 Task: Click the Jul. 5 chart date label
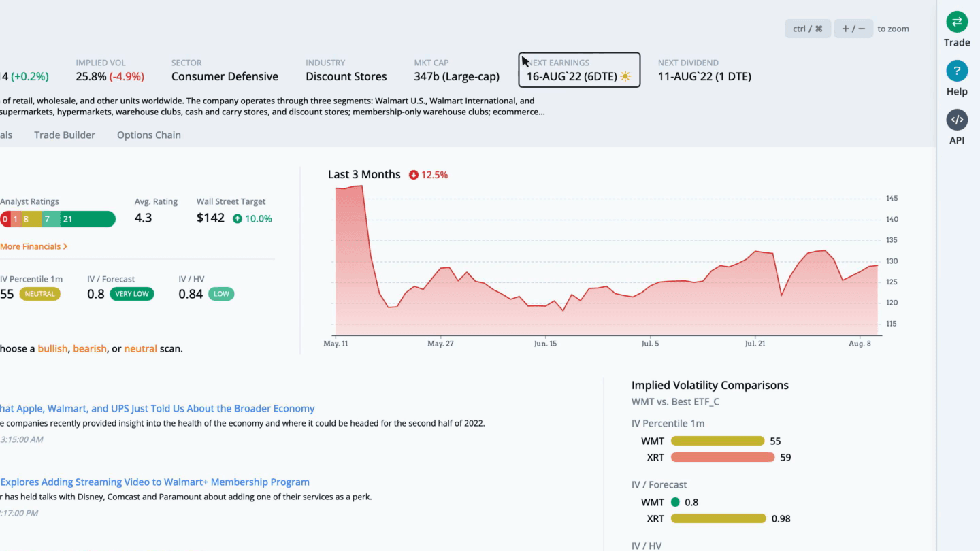coord(650,344)
